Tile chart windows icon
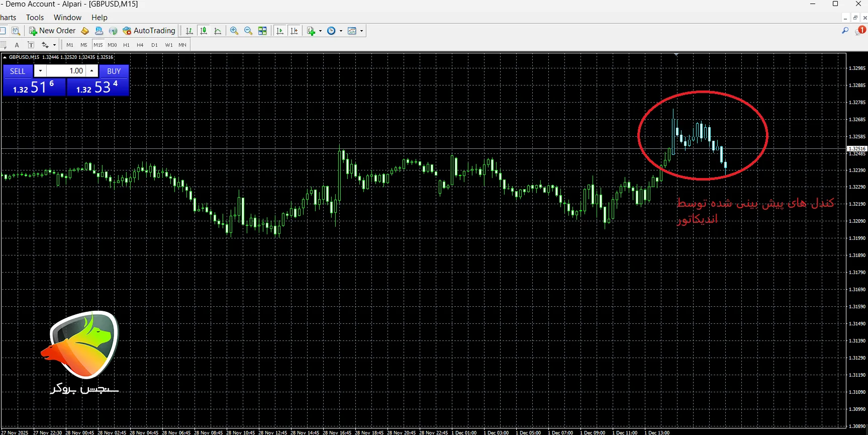 tap(262, 31)
